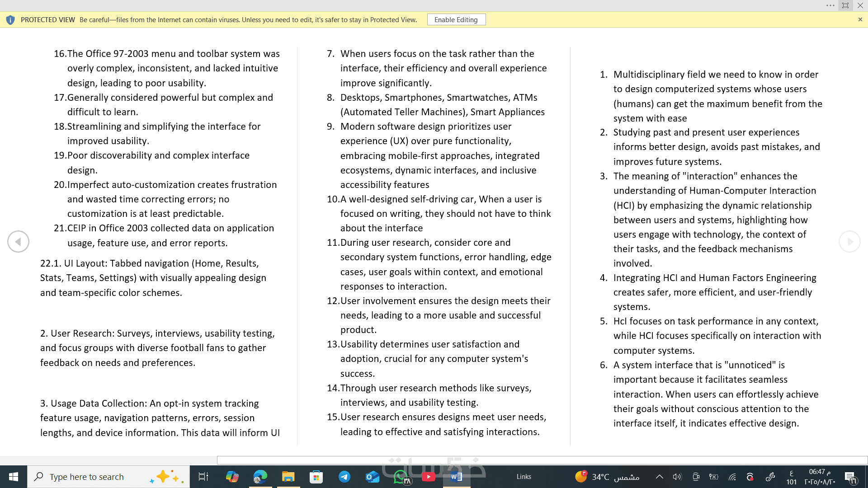Open Outlook from the taskbar
Viewport: 868px width, 488px height.
click(x=372, y=477)
